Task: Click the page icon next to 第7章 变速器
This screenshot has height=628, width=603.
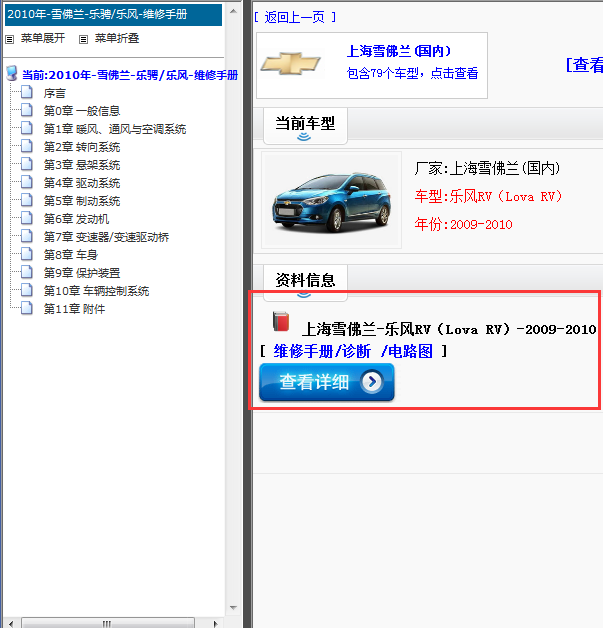Action: click(x=27, y=236)
